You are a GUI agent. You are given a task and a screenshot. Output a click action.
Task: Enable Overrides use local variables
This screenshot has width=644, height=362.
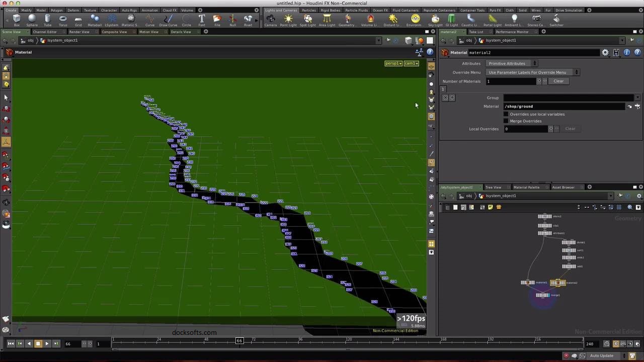tap(506, 114)
